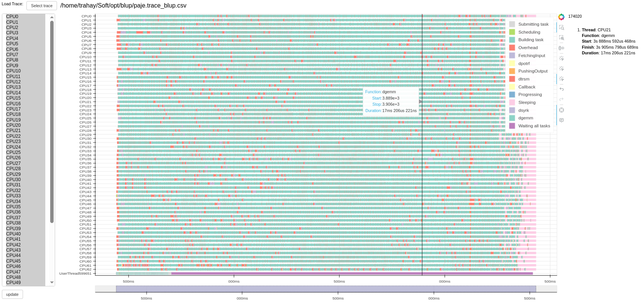Click CPU list scroll-down arrow
Viewport: 644px width, 303px height.
(52, 282)
